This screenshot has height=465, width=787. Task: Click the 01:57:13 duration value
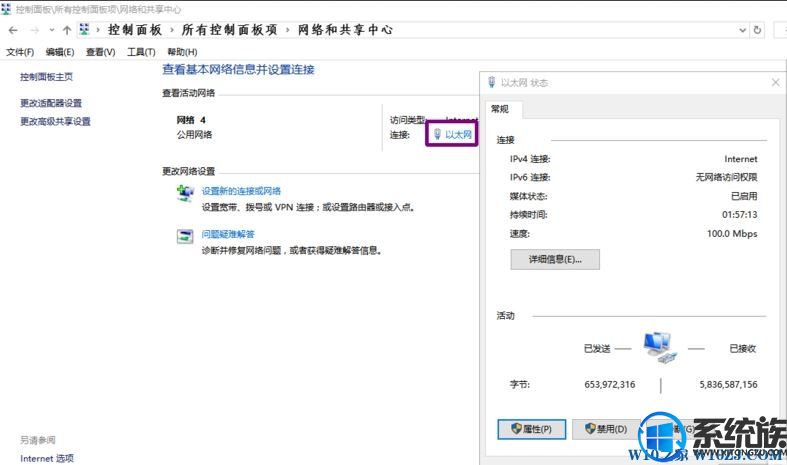coord(739,214)
